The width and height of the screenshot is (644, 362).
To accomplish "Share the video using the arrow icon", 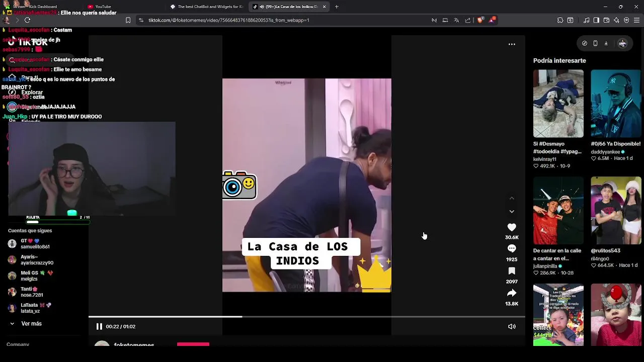I will (x=512, y=293).
